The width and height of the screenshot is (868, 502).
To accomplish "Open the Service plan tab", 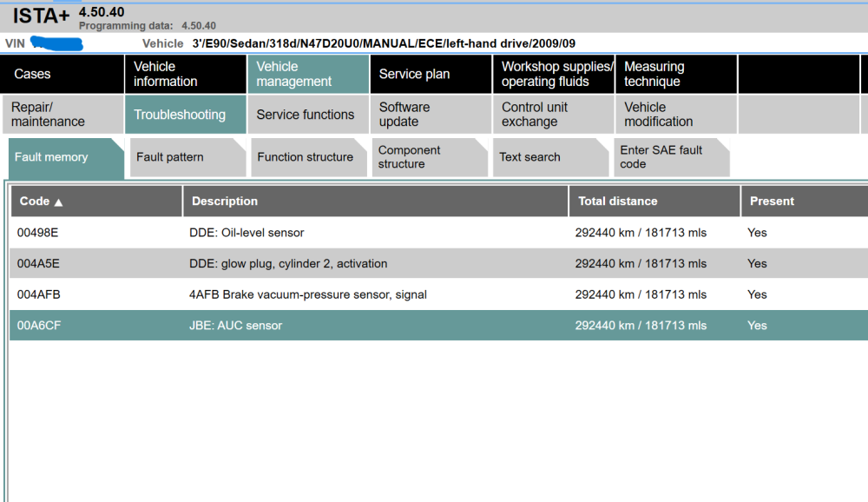I will [x=414, y=75].
